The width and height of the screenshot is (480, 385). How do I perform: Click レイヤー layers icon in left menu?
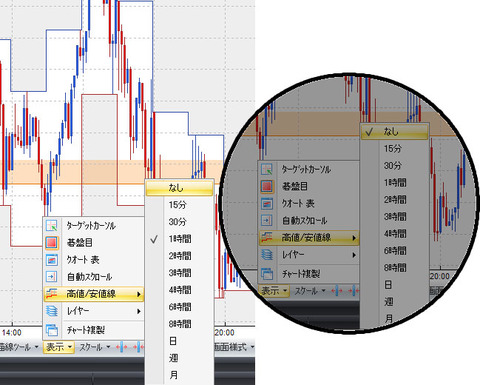pyautogui.click(x=52, y=311)
